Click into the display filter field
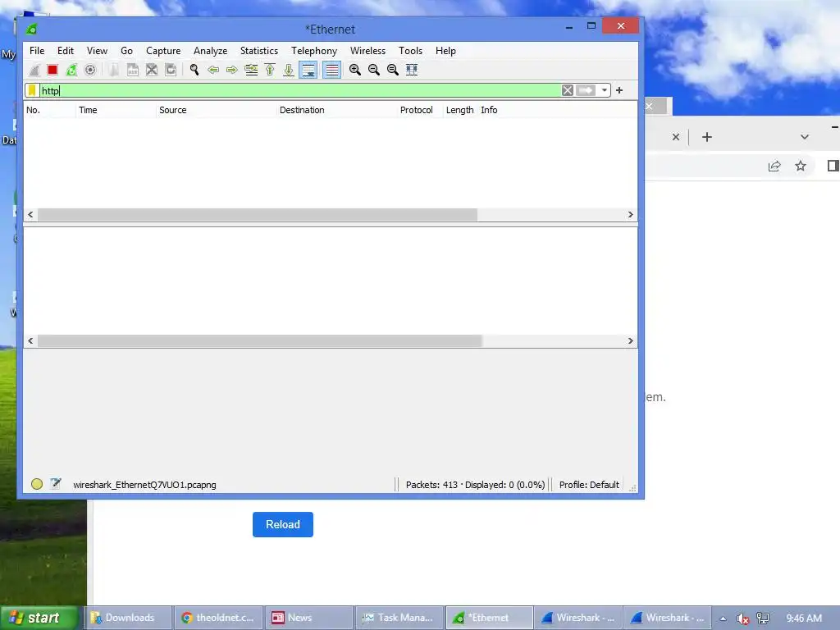The height and width of the screenshot is (630, 840). pos(300,90)
